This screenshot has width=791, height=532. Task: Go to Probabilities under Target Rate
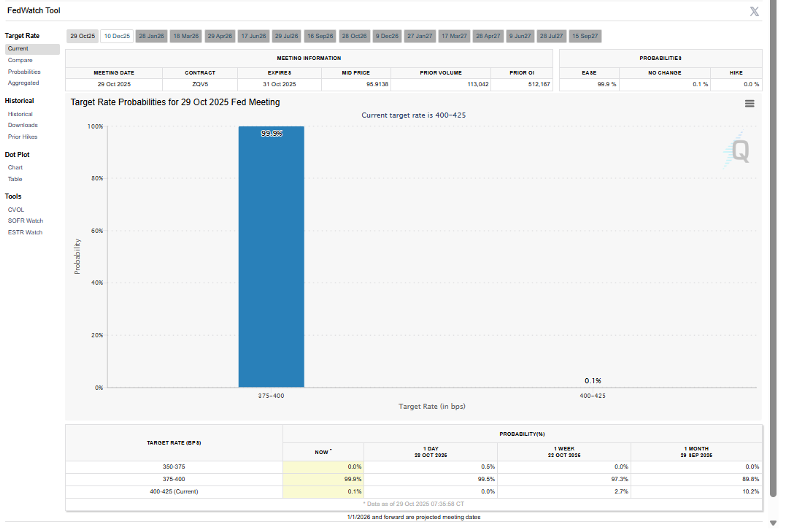pyautogui.click(x=24, y=72)
